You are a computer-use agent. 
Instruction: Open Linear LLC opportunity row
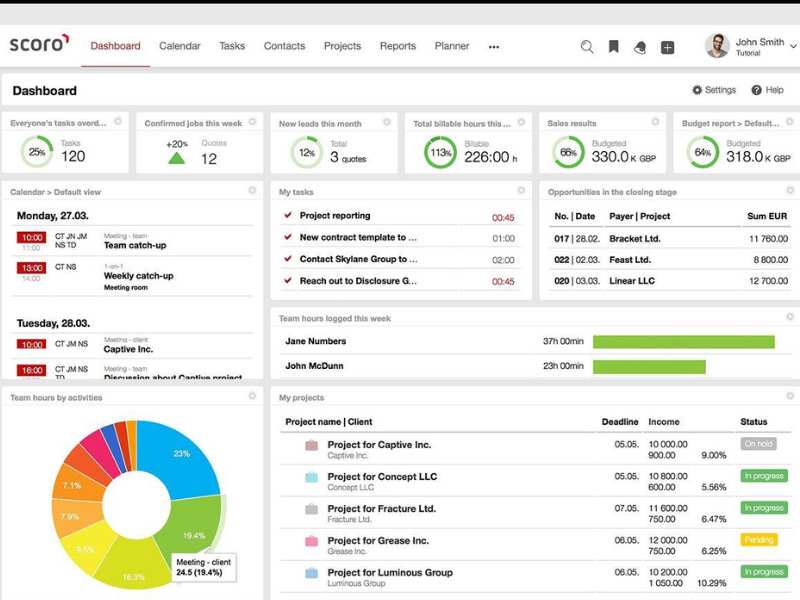[670, 281]
